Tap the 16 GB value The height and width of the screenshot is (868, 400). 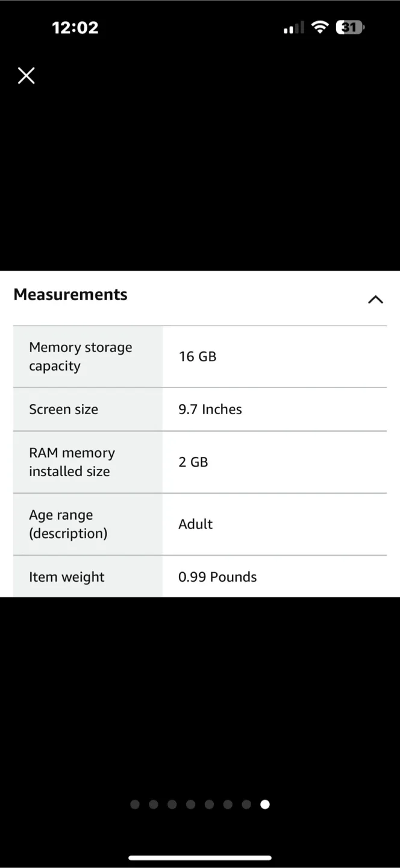(198, 356)
